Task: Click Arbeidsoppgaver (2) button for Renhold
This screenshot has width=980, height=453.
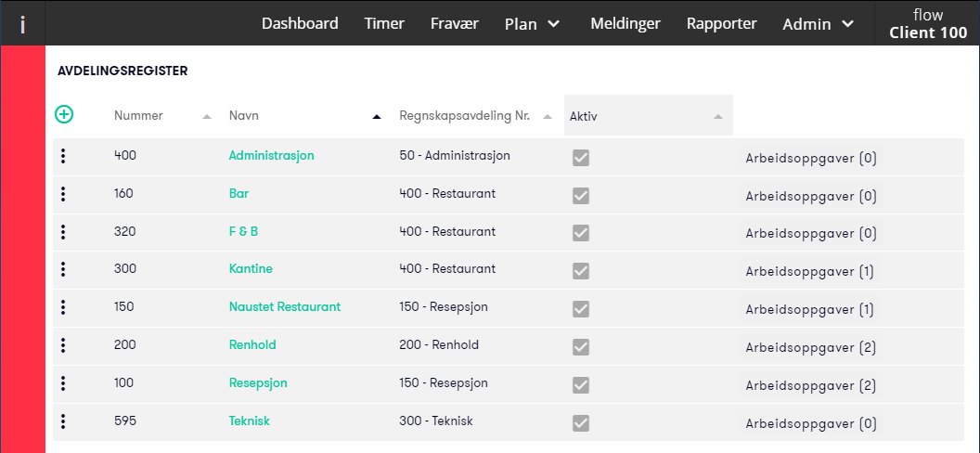Action: point(810,347)
